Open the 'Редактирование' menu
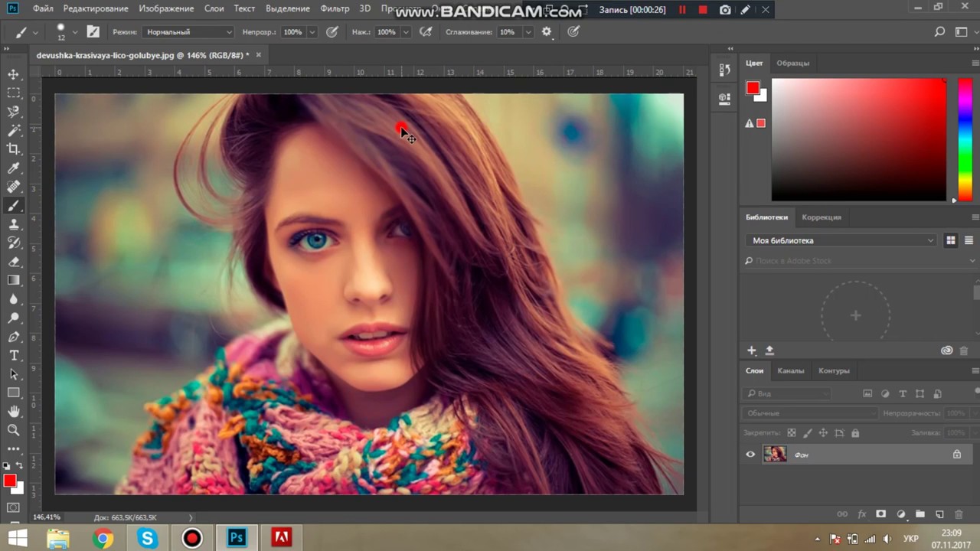Viewport: 980px width, 551px height. click(x=96, y=9)
